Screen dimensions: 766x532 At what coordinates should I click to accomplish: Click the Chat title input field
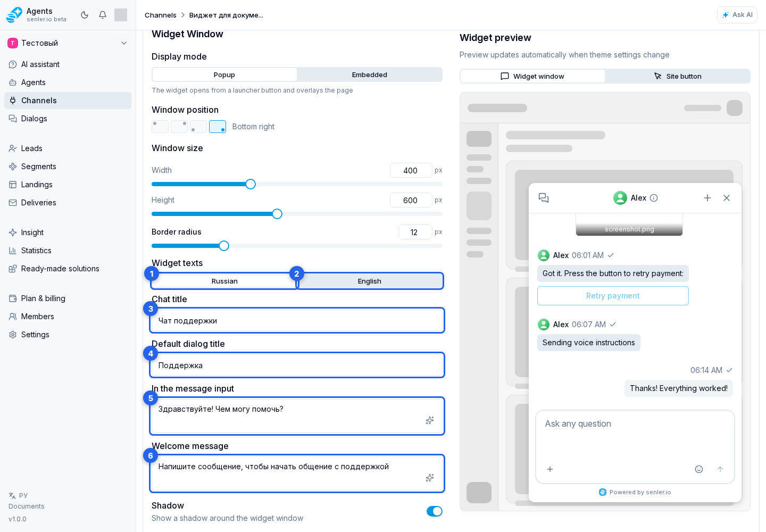pyautogui.click(x=297, y=320)
